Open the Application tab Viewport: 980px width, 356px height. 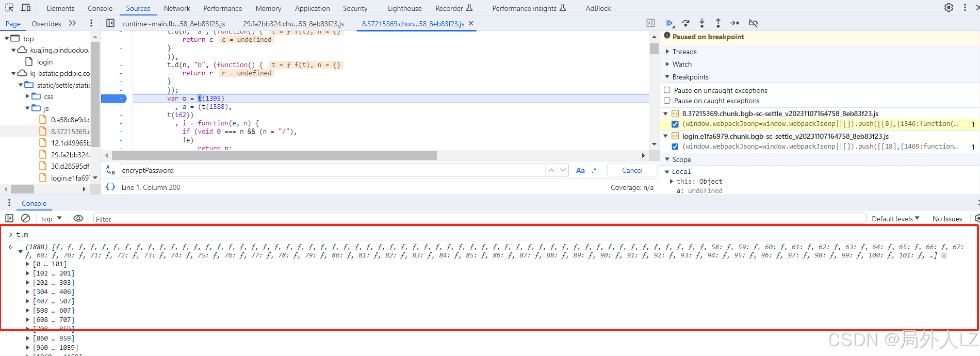point(313,8)
